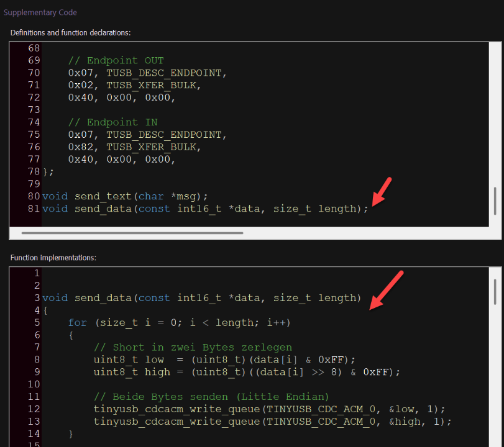
Task: Click the 'Function implementations' label
Action: pyautogui.click(x=53, y=258)
